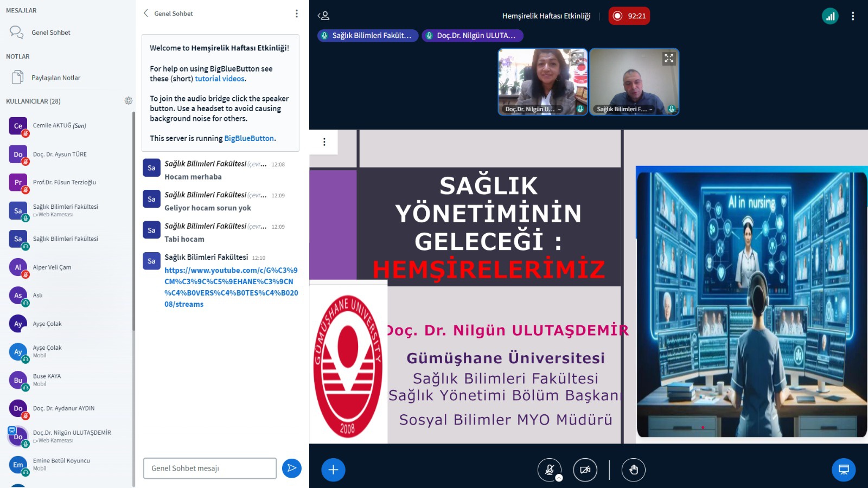Viewport: 868px width, 488px height.
Task: Click the Genel Sohbet message input field
Action: (x=209, y=468)
